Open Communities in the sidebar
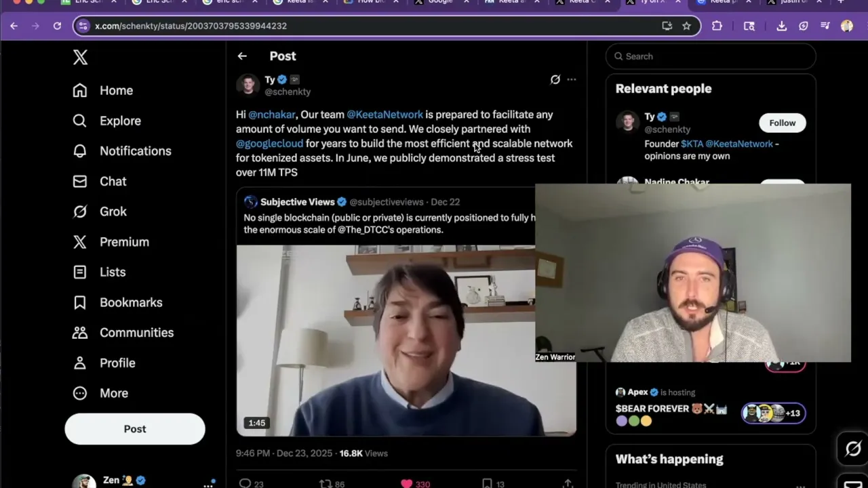This screenshot has width=868, height=488. [123, 333]
